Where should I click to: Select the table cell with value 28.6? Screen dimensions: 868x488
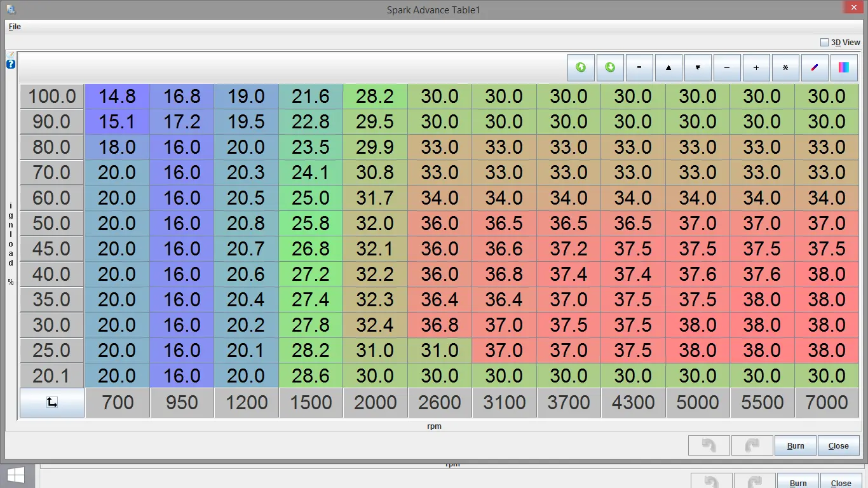click(x=311, y=376)
